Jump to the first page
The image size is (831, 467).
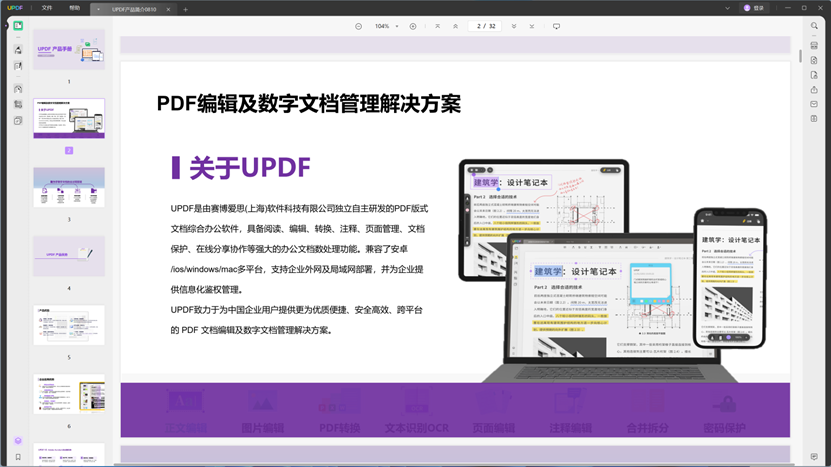coord(437,26)
